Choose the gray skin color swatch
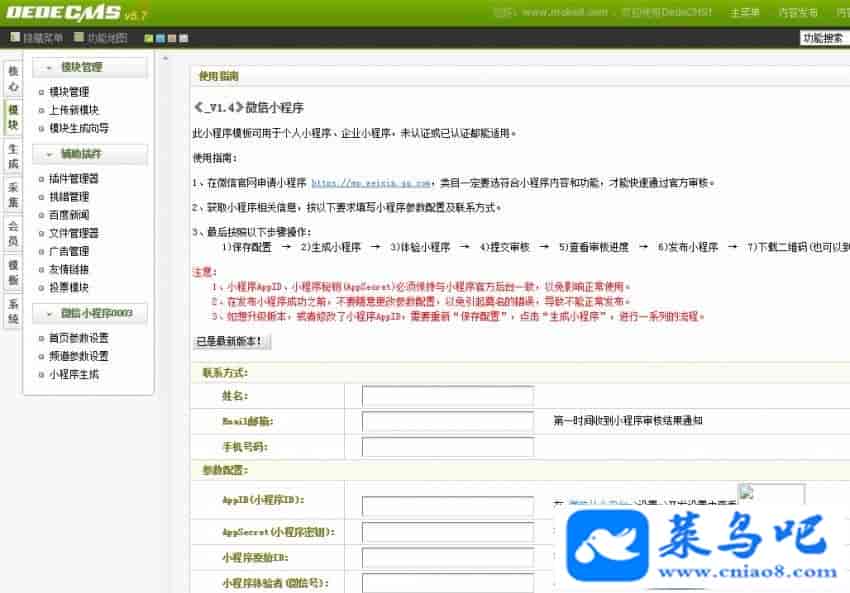850x593 pixels. click(x=184, y=38)
